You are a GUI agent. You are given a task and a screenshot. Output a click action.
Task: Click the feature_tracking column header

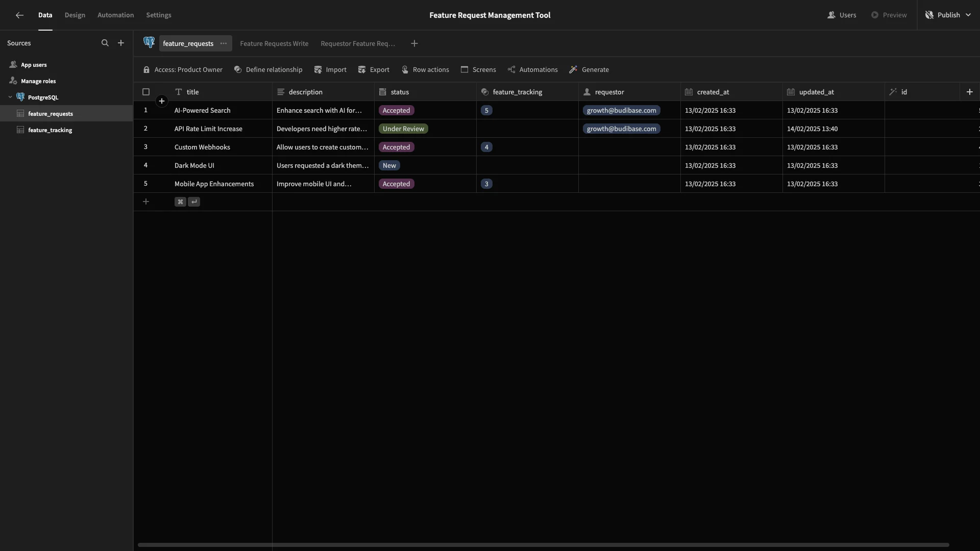527,92
